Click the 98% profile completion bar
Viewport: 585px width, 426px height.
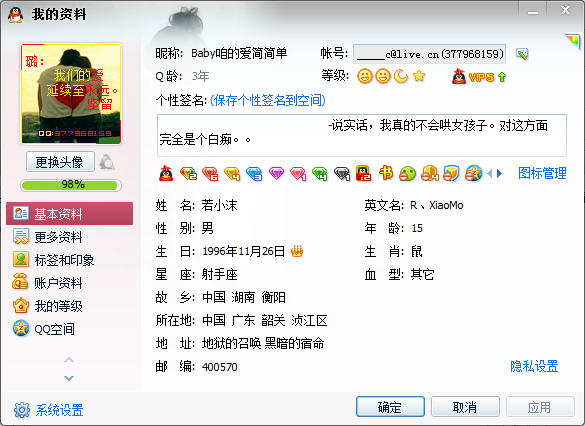[71, 185]
